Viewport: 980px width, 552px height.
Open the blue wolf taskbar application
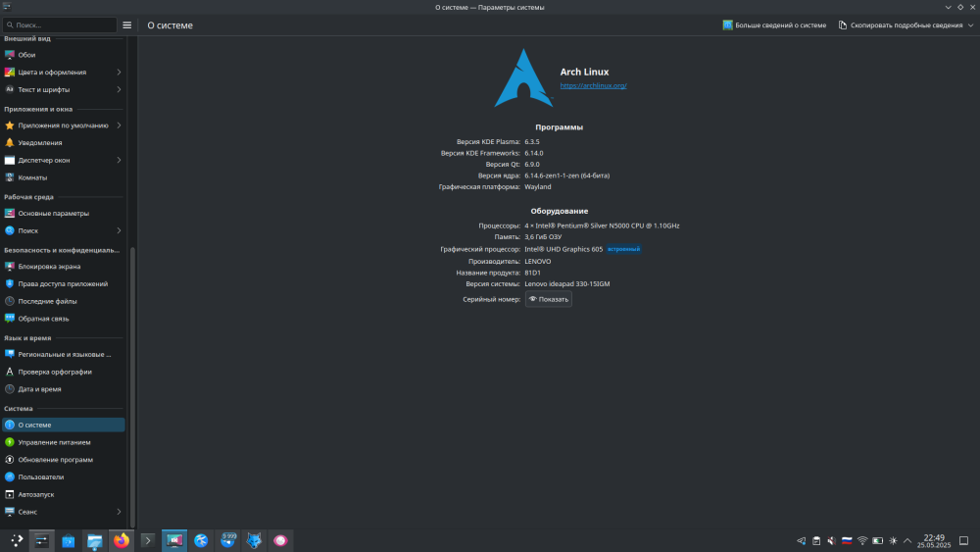point(254,541)
